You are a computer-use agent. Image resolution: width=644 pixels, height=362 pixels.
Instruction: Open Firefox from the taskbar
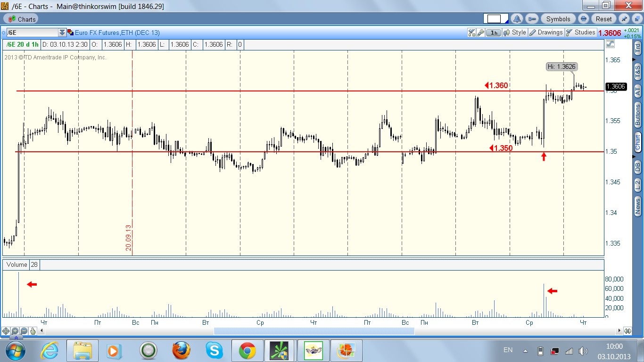pyautogui.click(x=182, y=350)
